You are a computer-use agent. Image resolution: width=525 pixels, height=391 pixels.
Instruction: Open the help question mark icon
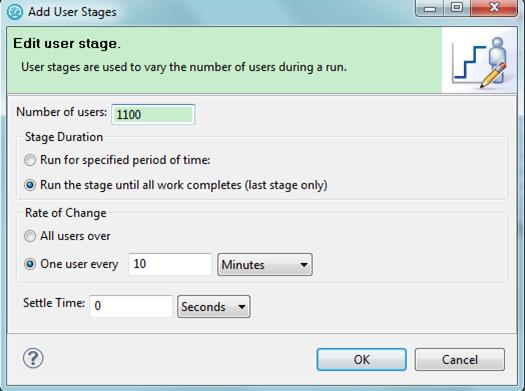click(33, 358)
